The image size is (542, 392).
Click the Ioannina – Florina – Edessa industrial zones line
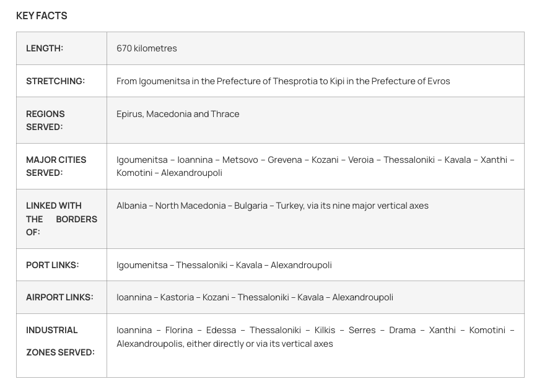(x=315, y=330)
